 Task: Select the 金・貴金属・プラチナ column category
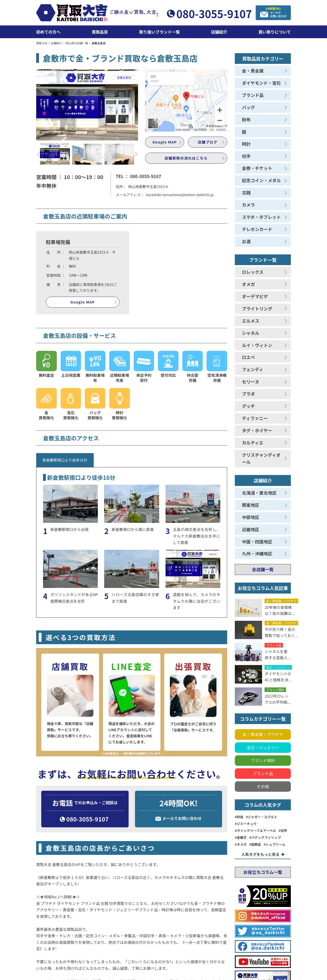tap(263, 734)
